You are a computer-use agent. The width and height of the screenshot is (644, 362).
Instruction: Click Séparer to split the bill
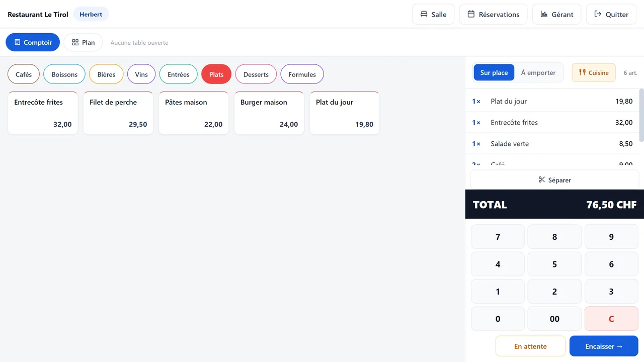point(554,179)
